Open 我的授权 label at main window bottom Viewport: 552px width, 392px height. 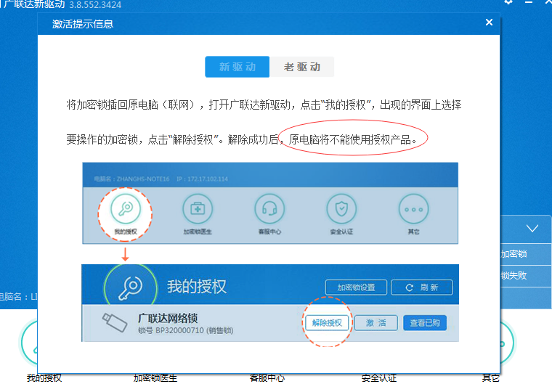(44, 378)
